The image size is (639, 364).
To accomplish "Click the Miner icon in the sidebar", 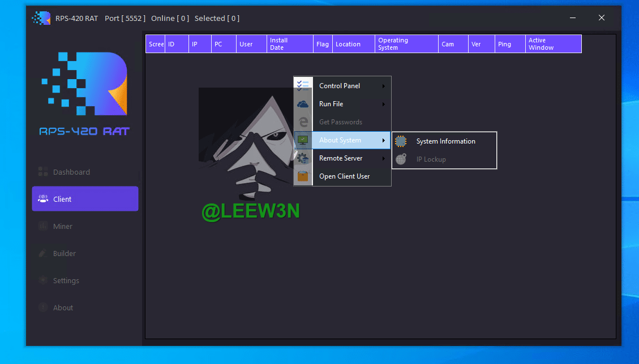I will point(42,226).
